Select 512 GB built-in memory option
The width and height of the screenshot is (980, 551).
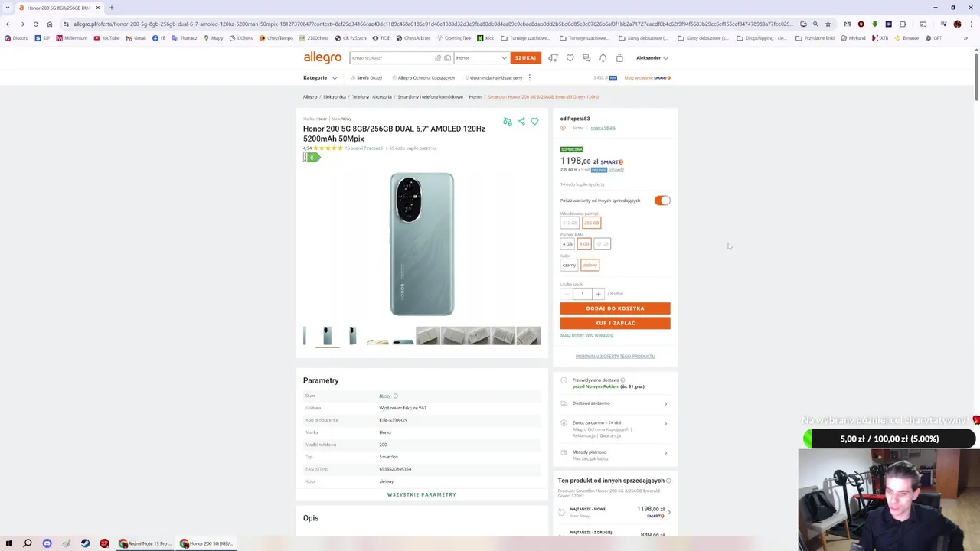tap(570, 223)
